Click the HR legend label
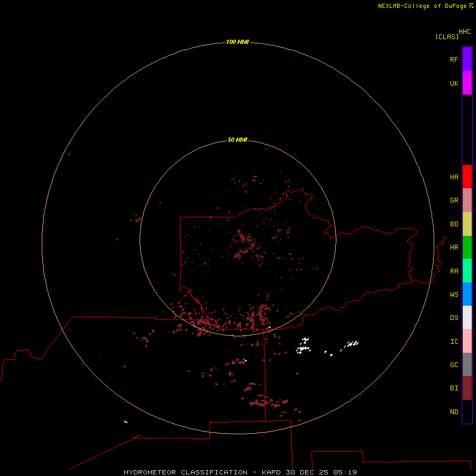The height and width of the screenshot is (476, 476). pyautogui.click(x=454, y=248)
